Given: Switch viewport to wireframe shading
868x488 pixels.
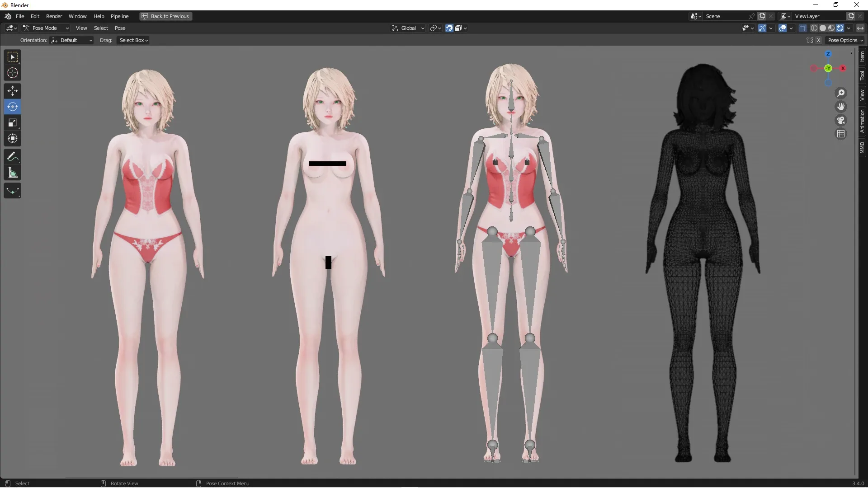Looking at the screenshot, I should (x=814, y=28).
